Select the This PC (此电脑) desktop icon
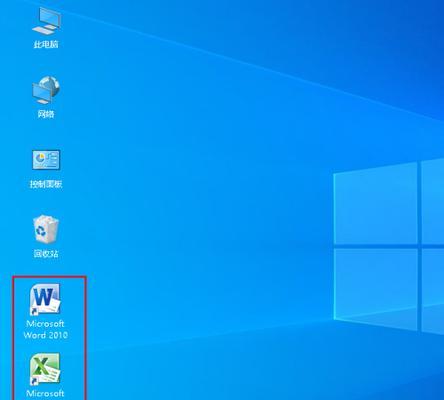 tap(46, 21)
